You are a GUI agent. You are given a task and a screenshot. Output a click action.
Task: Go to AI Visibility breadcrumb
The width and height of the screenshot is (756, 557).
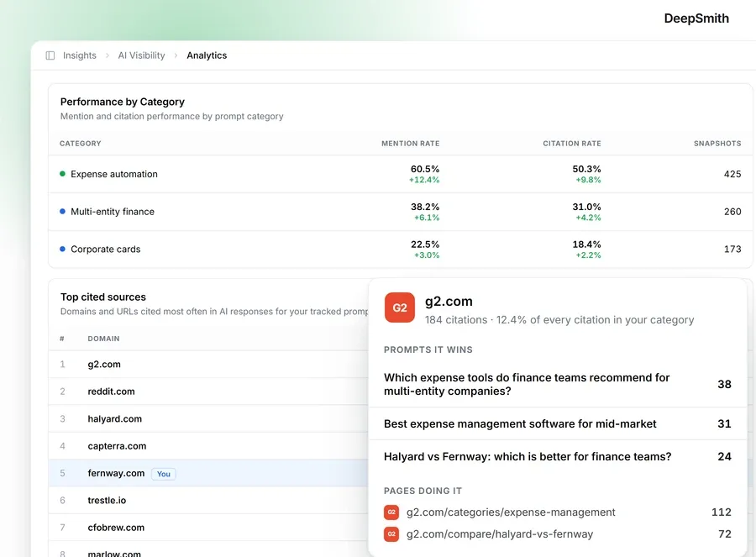[x=141, y=55]
